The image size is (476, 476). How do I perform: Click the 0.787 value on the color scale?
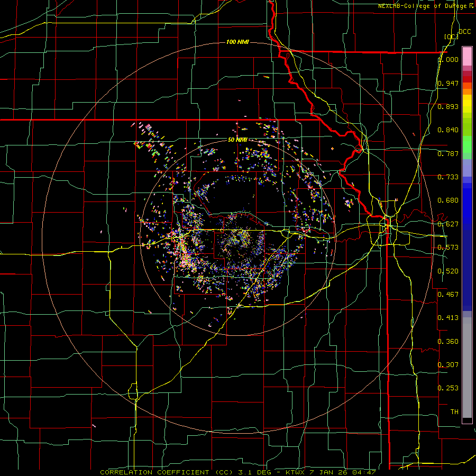[448, 153]
